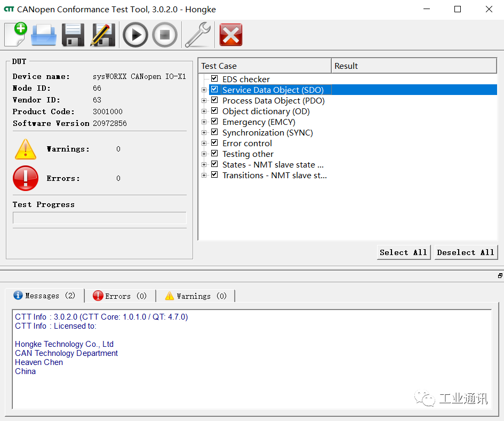The image size is (504, 421).
Task: Open the Warnings (0) tab
Action: 196,295
